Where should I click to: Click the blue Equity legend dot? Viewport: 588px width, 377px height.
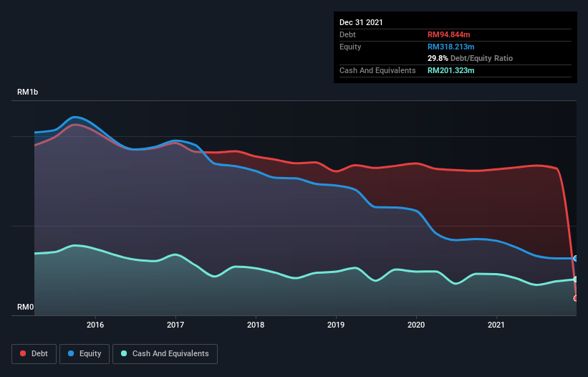coord(71,353)
